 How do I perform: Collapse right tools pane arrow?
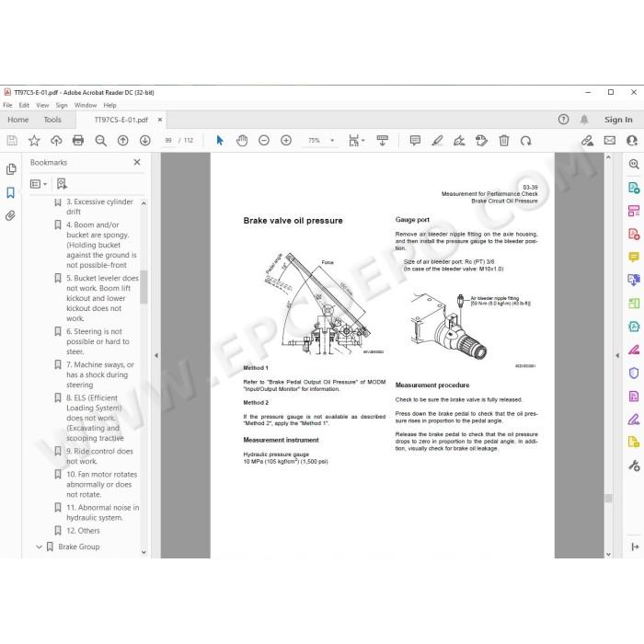(617, 356)
